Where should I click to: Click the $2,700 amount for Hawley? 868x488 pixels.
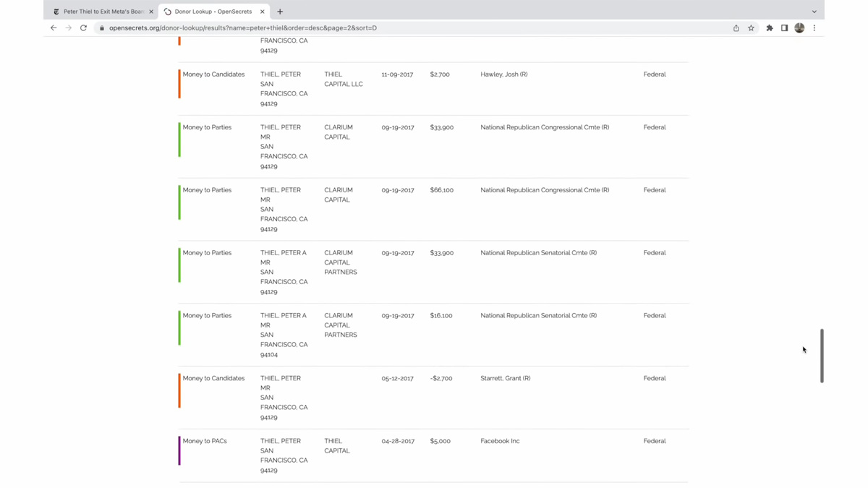[440, 74]
